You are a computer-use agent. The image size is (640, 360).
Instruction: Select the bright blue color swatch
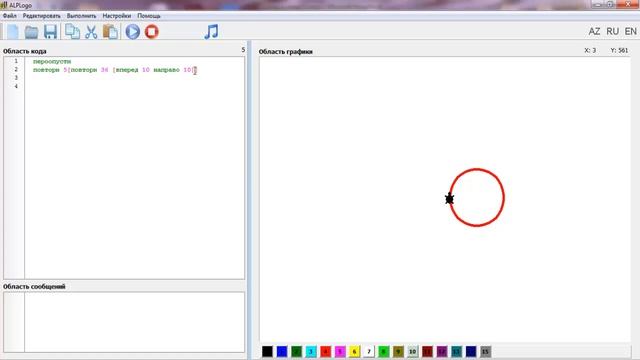tap(282, 351)
